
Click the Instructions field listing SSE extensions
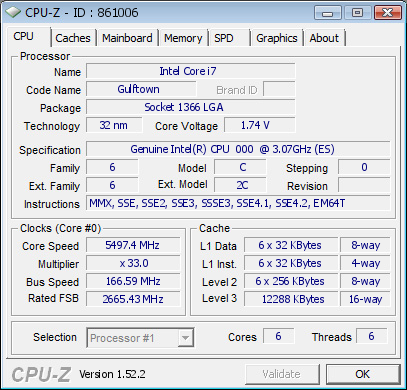coord(238,203)
